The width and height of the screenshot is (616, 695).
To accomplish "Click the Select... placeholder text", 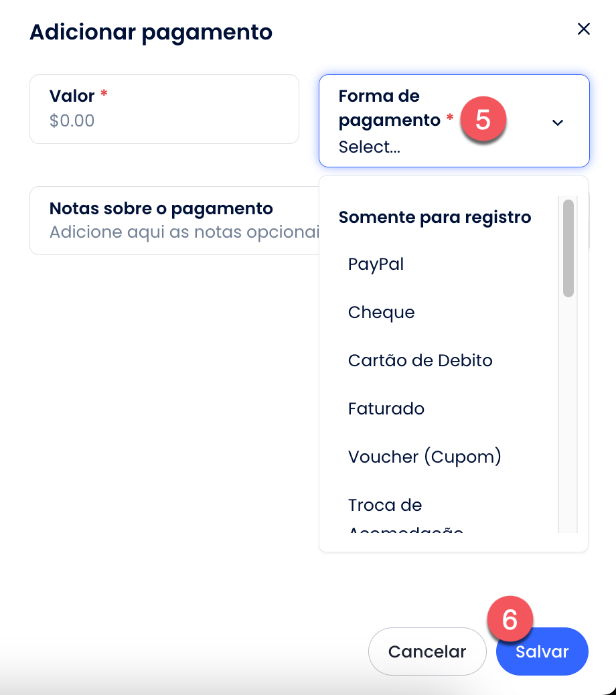I will [369, 147].
